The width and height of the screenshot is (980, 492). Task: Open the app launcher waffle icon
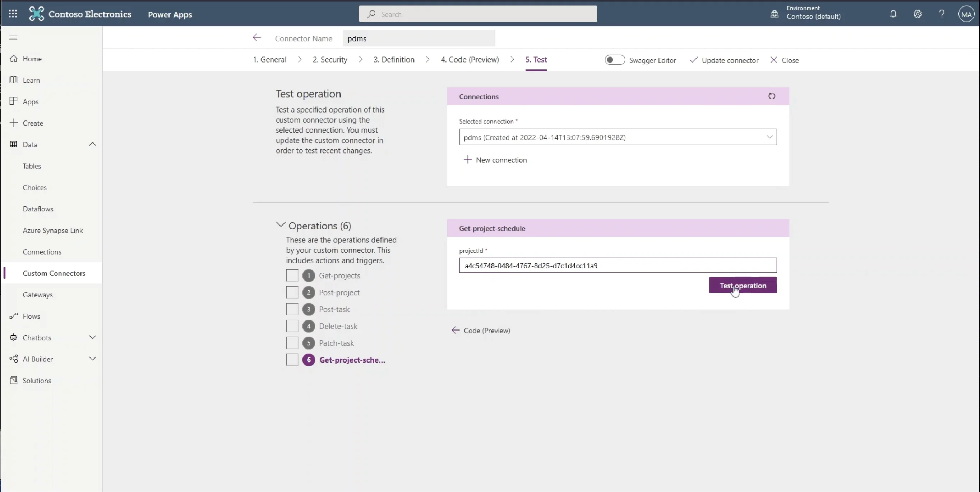13,14
